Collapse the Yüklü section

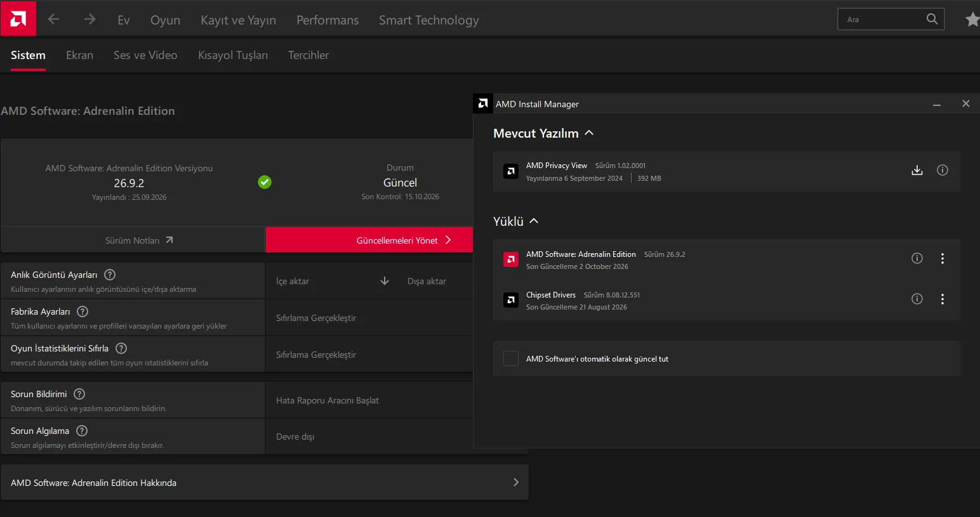coord(534,221)
